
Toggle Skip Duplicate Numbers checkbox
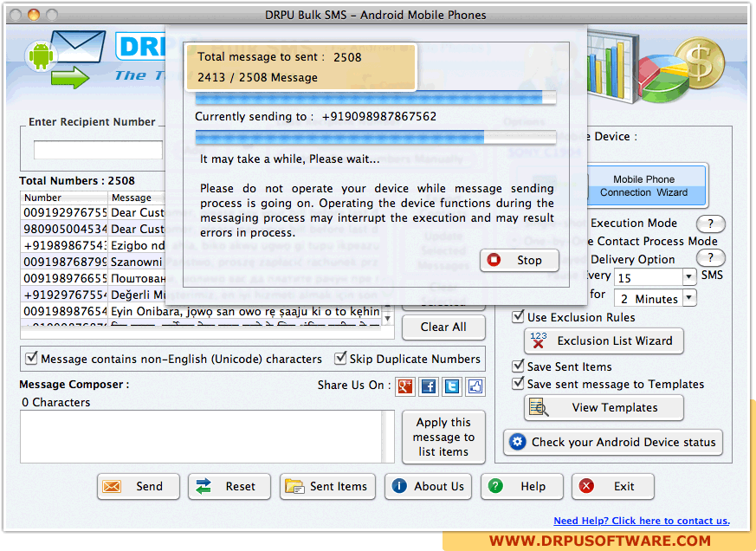point(340,358)
